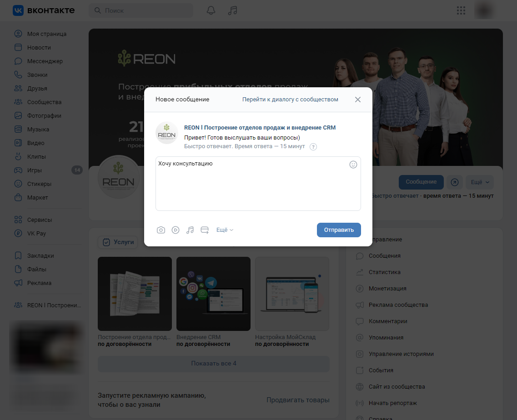517x420 pixels.
Task: Send the message with Отправить
Action: click(339, 230)
